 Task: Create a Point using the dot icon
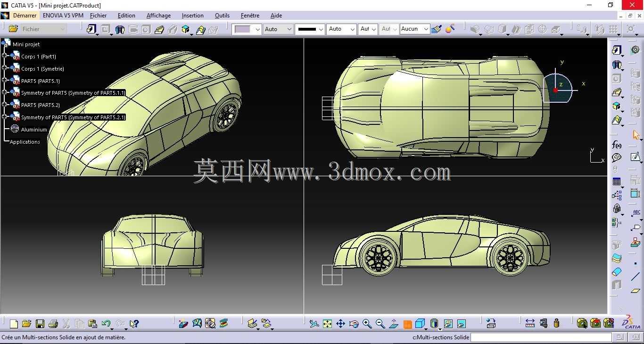pyautogui.click(x=636, y=263)
